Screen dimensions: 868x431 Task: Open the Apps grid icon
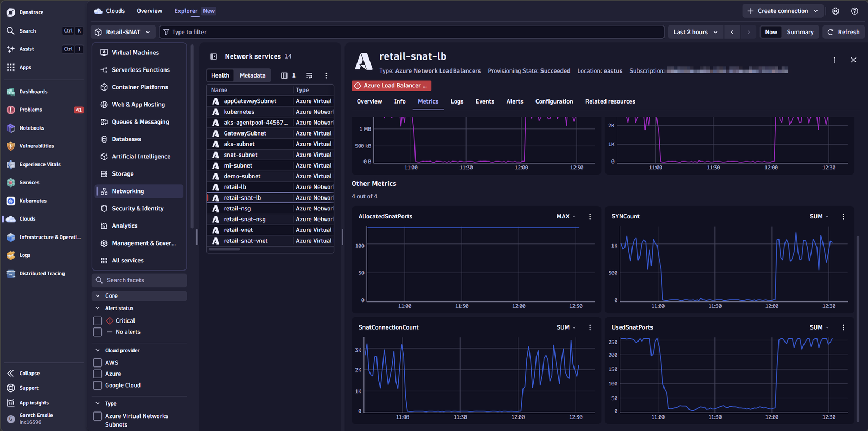[10, 67]
